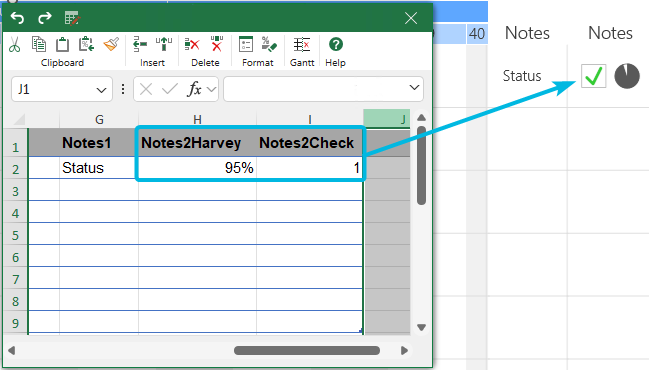Click the horizontal scrollbar thumb
Screen dimensions: 649x370
click(307, 351)
